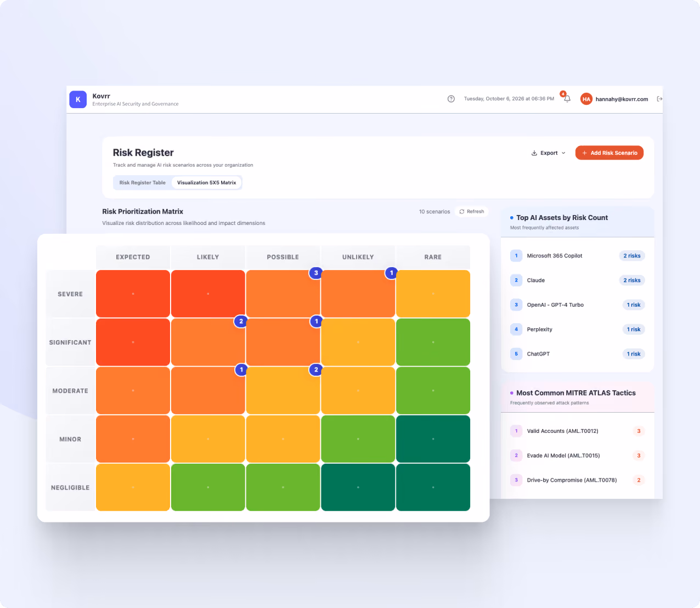The width and height of the screenshot is (700, 608).
Task: Click the RARE column header
Action: click(433, 257)
